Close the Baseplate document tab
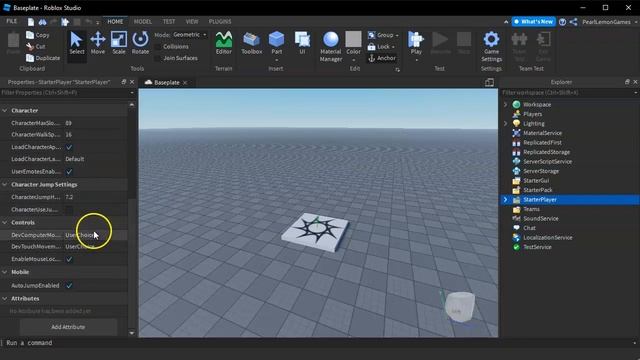The width and height of the screenshot is (640, 360). pos(185,82)
